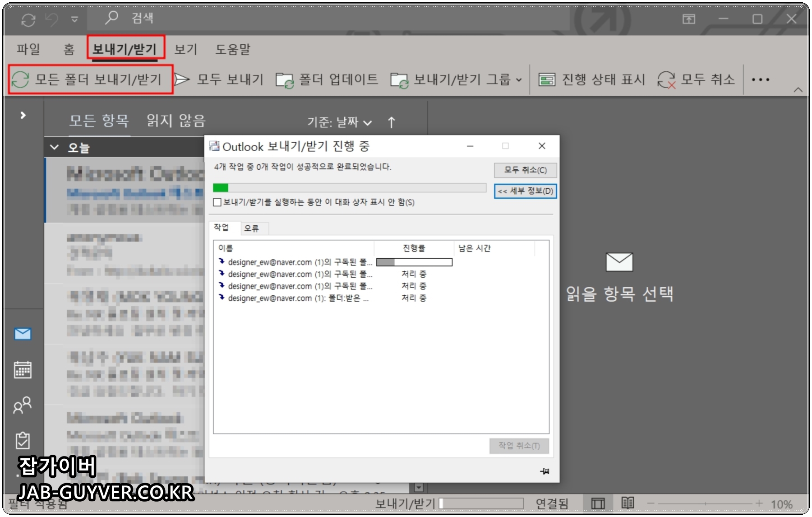Click the 이름 column header
Screen dimensions: 812x517
click(x=294, y=248)
